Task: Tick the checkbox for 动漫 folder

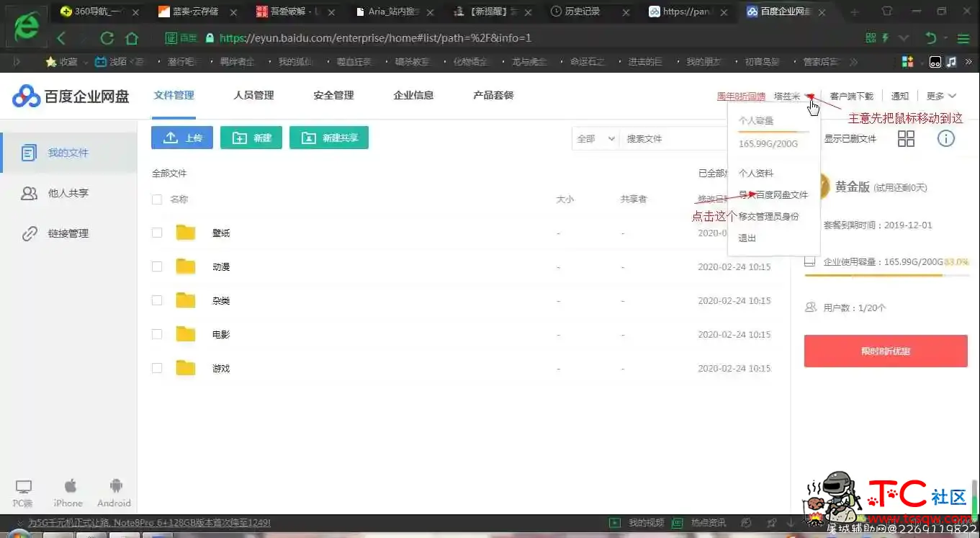Action: 157,266
